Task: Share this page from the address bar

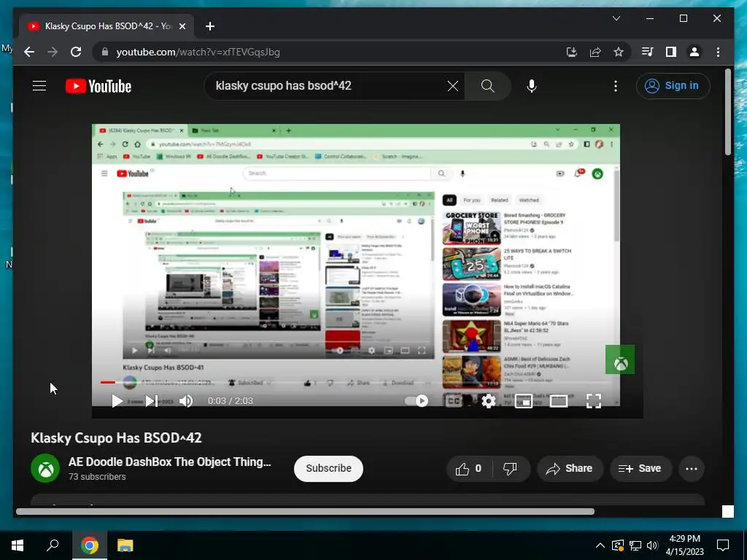Action: (595, 52)
